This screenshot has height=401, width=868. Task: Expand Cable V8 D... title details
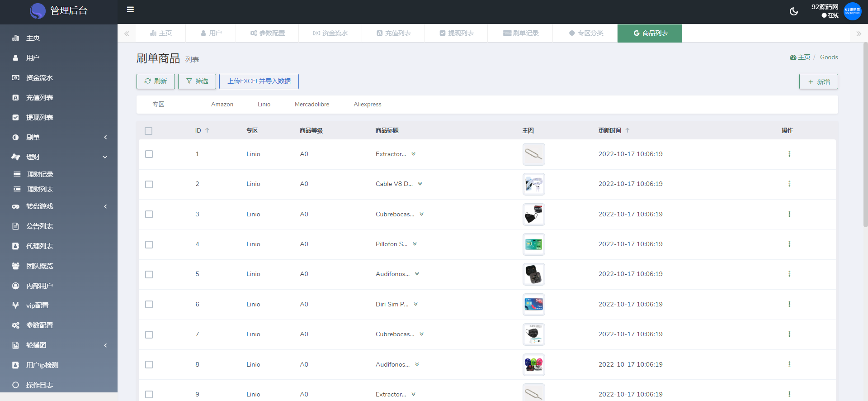click(x=420, y=184)
